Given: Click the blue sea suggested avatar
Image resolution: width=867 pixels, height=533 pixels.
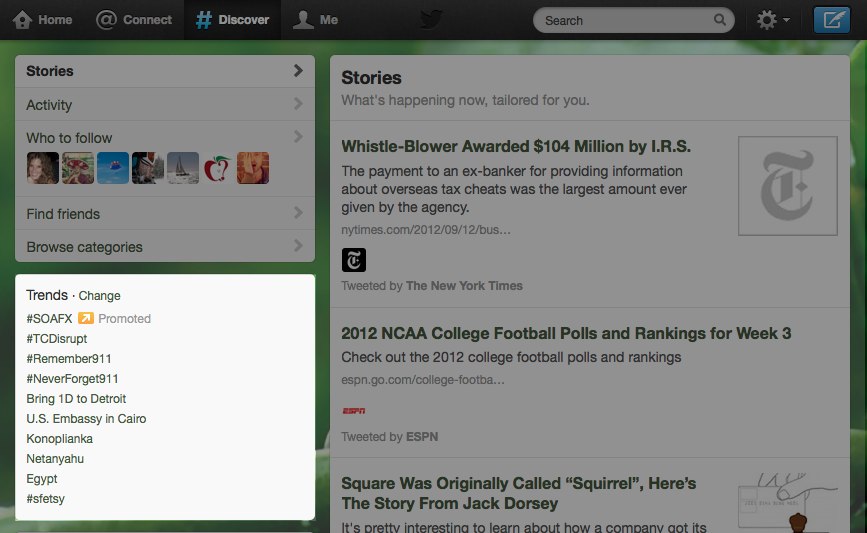Looking at the screenshot, I should click(113, 168).
